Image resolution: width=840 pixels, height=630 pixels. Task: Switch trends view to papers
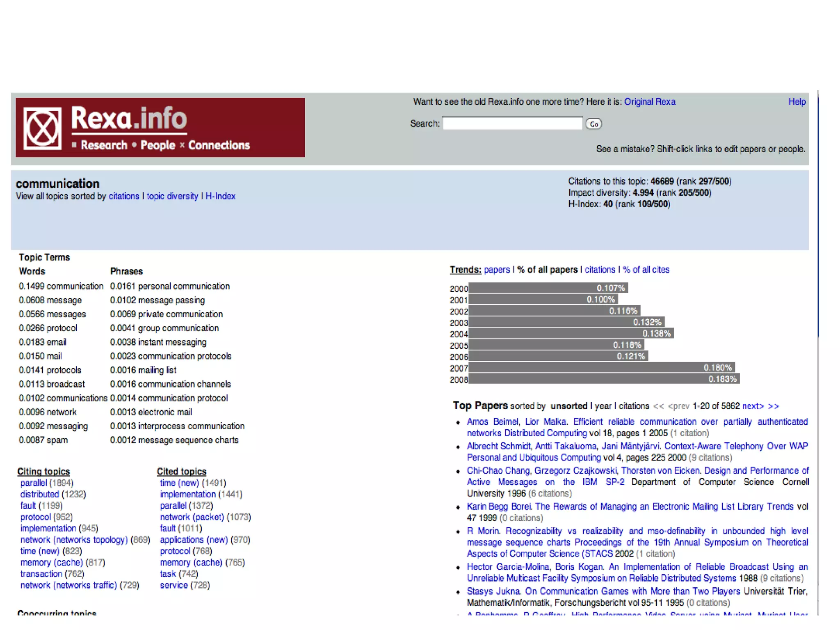pos(497,270)
